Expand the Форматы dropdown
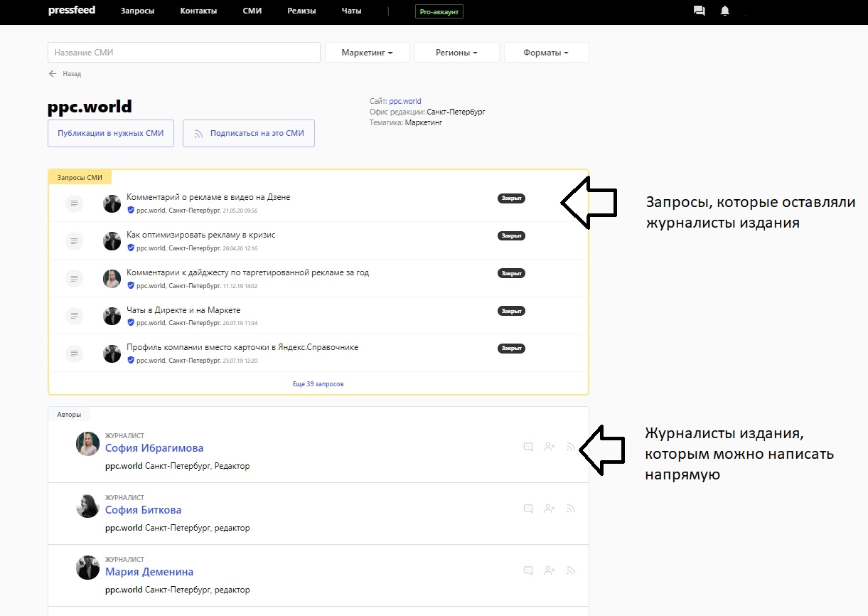This screenshot has height=616, width=868. [x=546, y=53]
